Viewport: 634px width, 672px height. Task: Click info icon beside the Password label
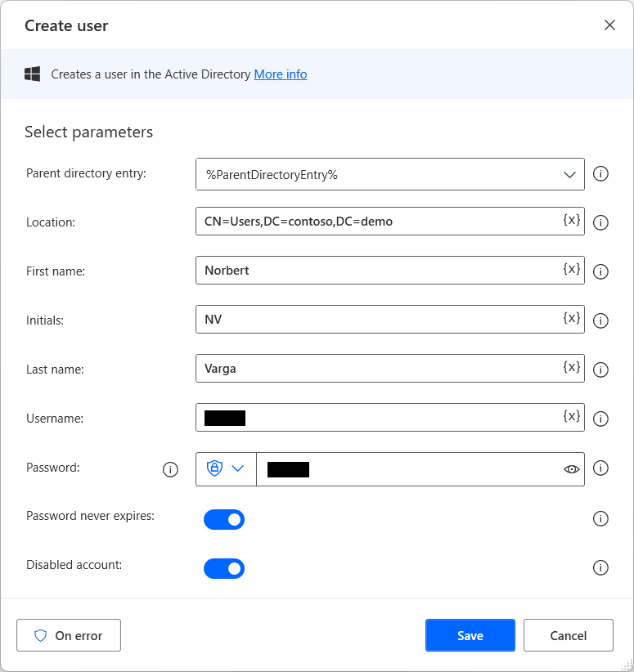[170, 469]
